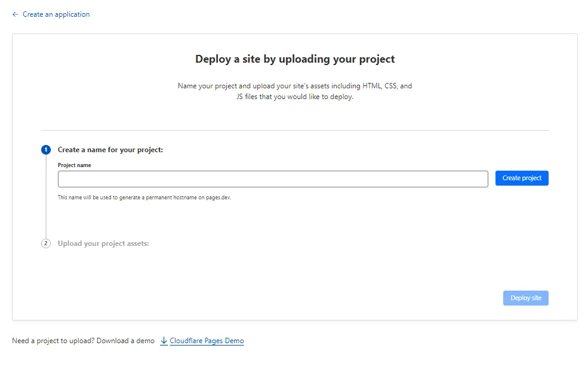Click the Name your project and upload description line
Screen dimensions: 588x367
click(295, 86)
